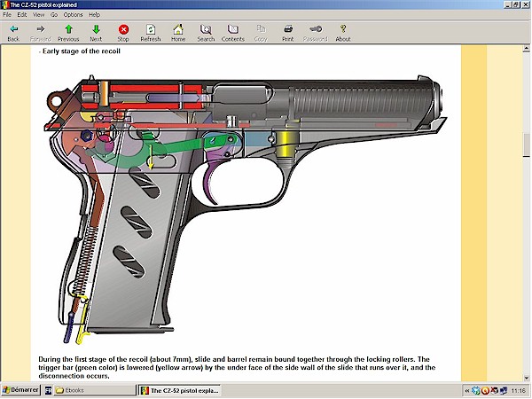Click the Démarrer start button

20,390
